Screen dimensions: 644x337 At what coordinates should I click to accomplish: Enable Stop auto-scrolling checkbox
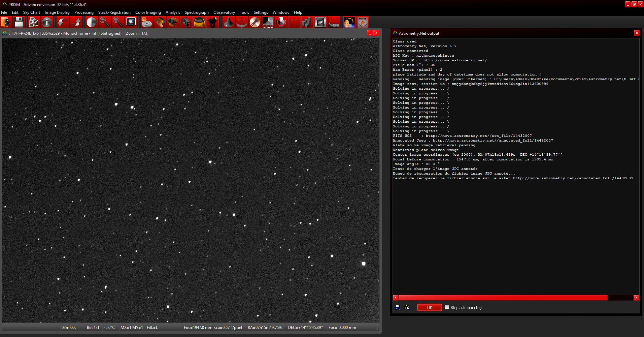(447, 307)
